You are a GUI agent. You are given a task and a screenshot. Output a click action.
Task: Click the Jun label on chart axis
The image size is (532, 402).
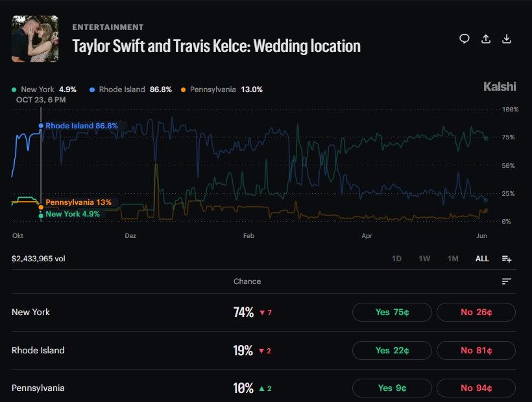pyautogui.click(x=481, y=235)
